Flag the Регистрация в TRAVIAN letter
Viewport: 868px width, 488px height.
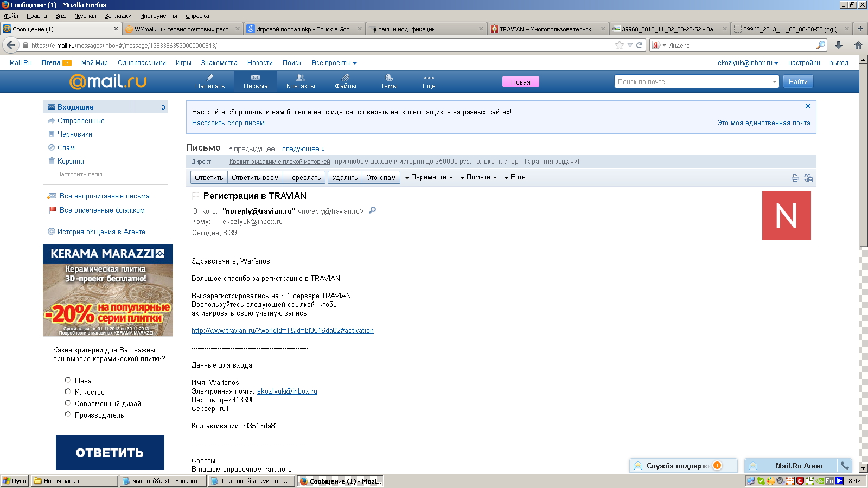coord(196,196)
